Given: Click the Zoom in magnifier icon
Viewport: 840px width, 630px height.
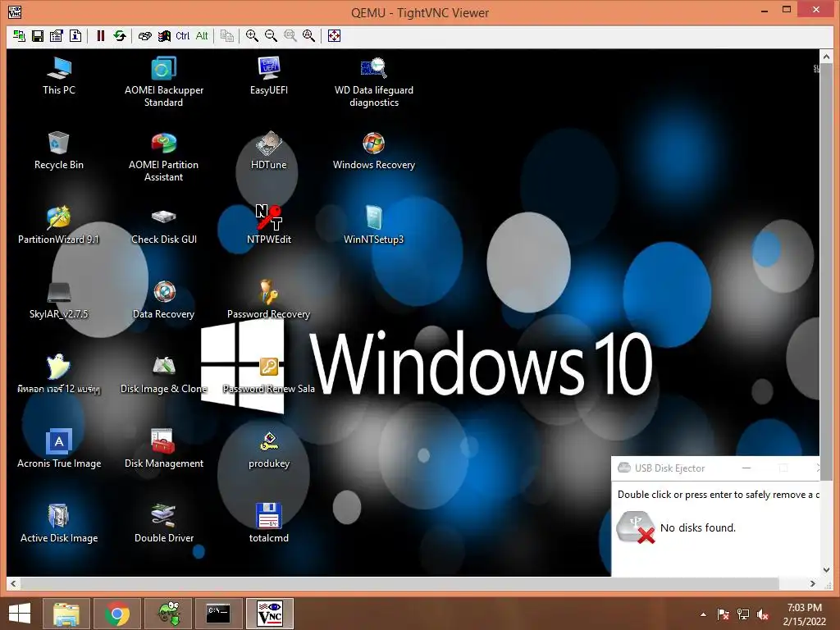Looking at the screenshot, I should click(x=252, y=36).
